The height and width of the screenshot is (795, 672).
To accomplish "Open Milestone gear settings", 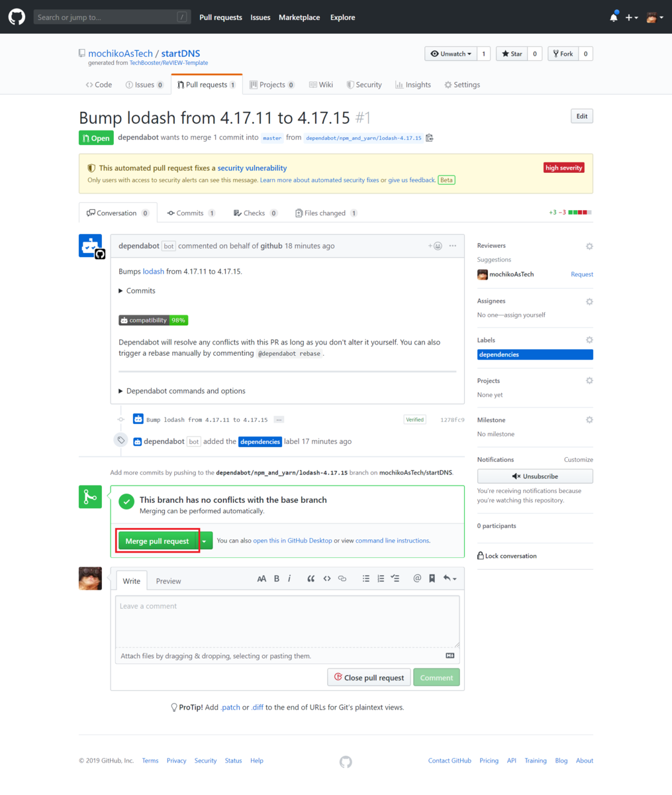I will point(589,420).
